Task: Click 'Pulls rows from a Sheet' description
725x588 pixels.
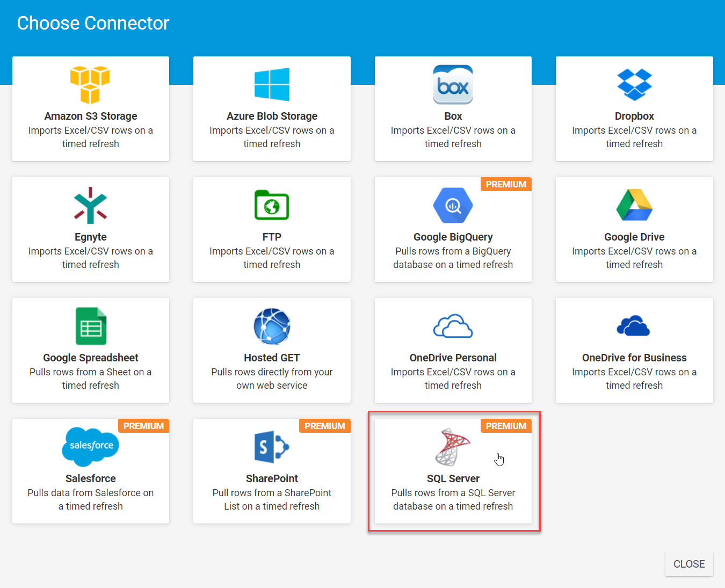Action: tap(91, 379)
